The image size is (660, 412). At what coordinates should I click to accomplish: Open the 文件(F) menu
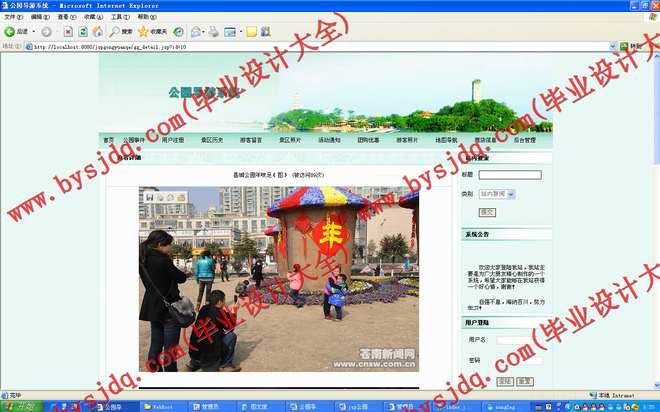point(13,17)
